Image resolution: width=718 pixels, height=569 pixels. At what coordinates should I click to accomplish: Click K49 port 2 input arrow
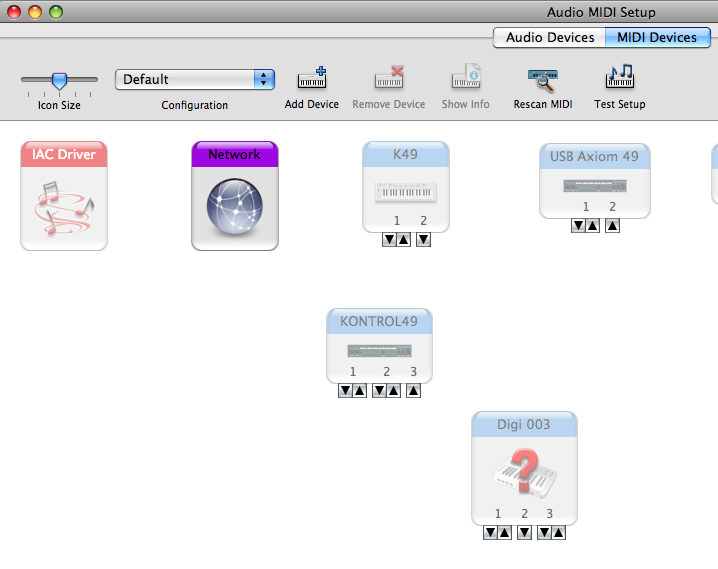[424, 239]
